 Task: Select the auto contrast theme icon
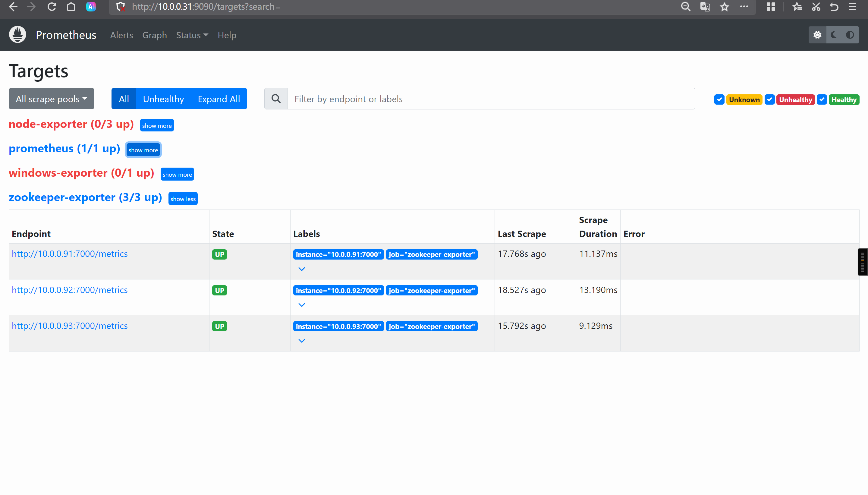[850, 35]
